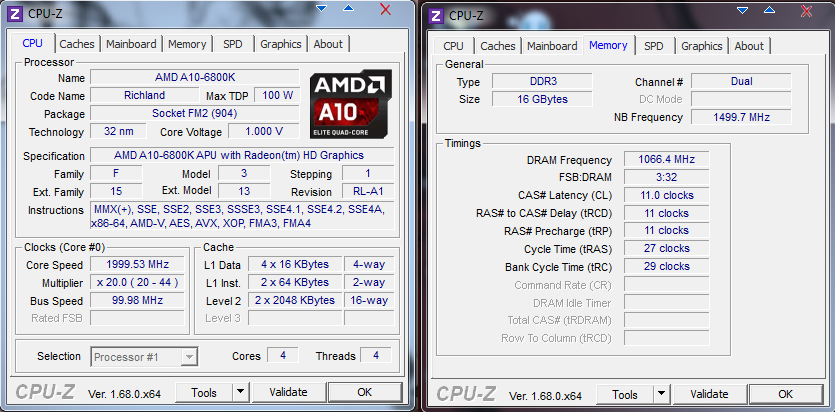Open the Graphics tab in right window
Viewport: 835px width, 412px height.
pyautogui.click(x=701, y=46)
